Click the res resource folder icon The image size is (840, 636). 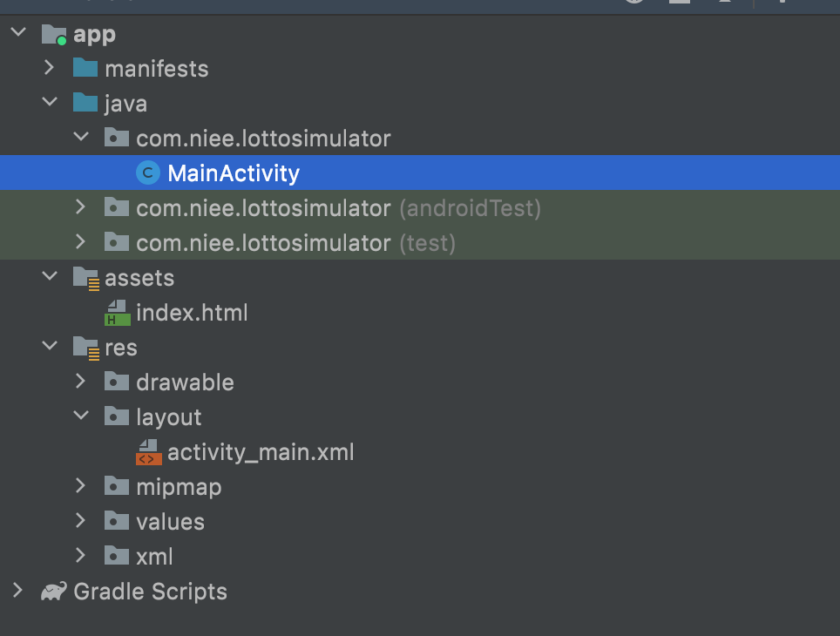(x=86, y=348)
